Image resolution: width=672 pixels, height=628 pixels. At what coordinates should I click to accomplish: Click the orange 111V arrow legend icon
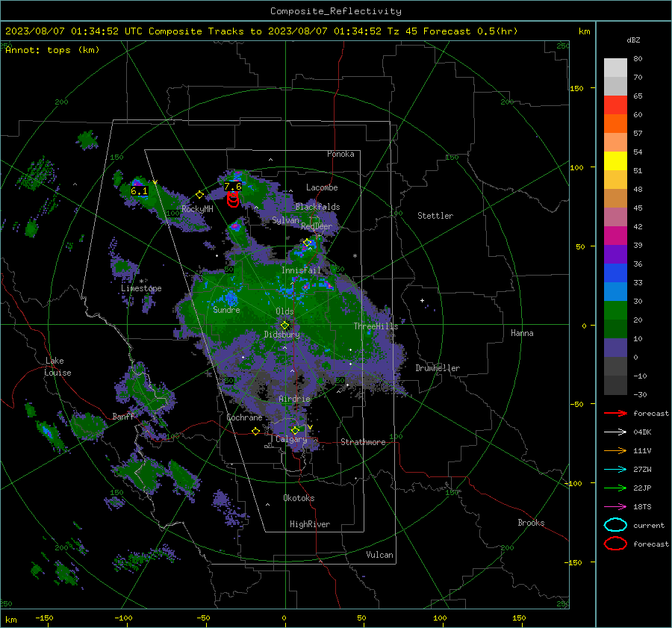click(615, 450)
